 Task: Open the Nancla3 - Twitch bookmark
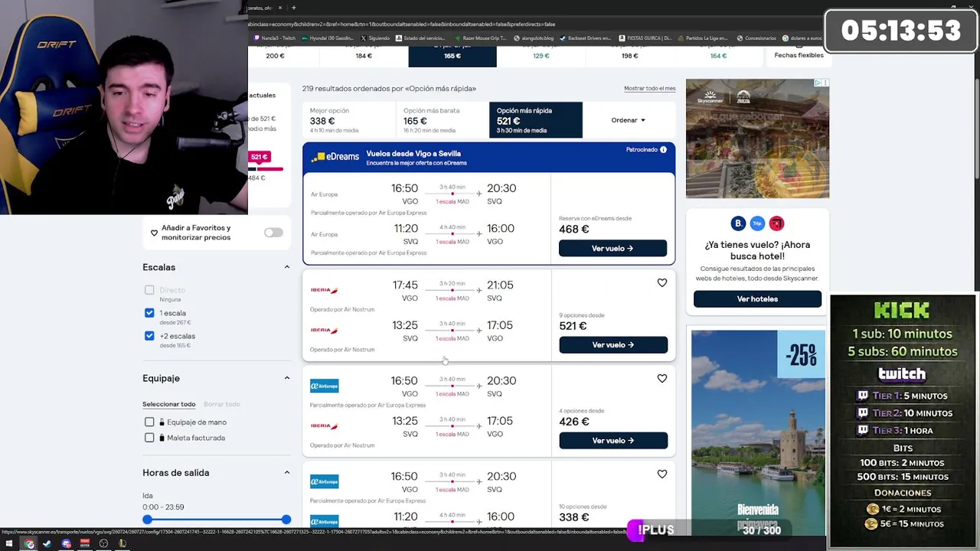[x=274, y=37]
